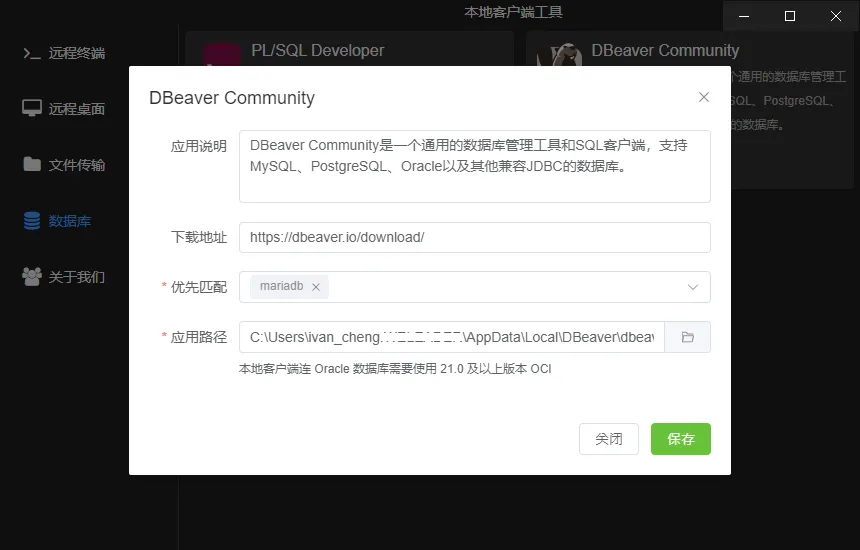Click the about us people icon

pos(32,276)
